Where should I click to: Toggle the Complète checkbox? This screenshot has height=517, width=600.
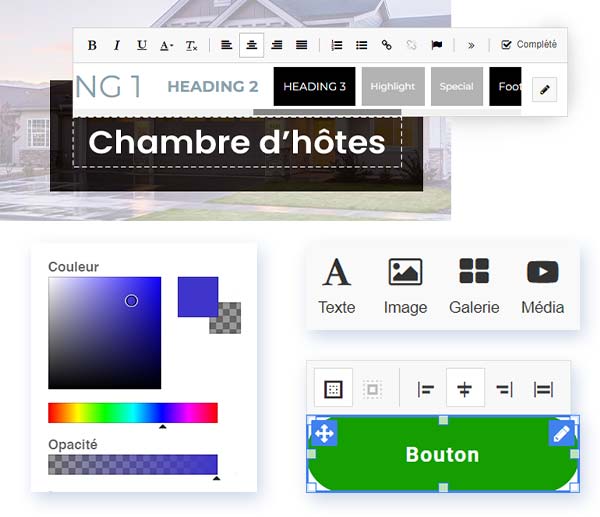coord(507,45)
